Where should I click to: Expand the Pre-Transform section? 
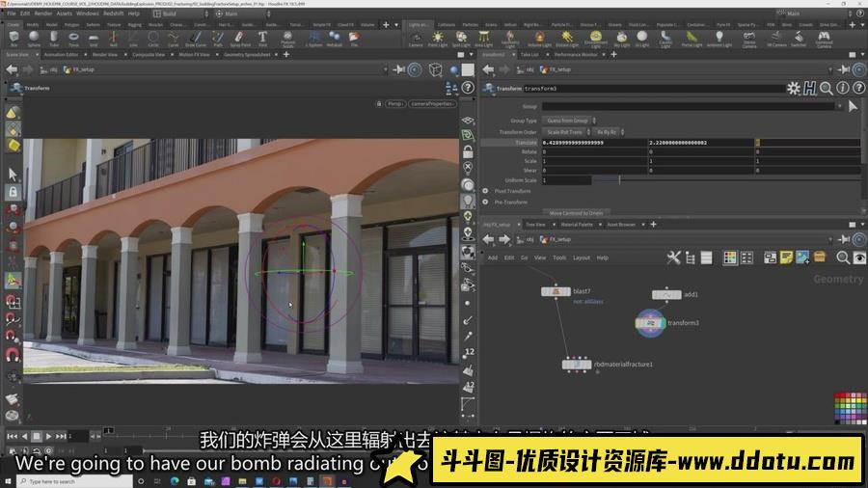[x=485, y=202]
